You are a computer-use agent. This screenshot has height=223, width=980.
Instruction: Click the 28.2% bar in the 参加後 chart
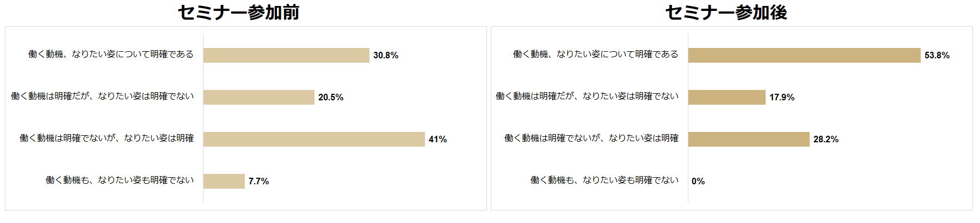749,139
